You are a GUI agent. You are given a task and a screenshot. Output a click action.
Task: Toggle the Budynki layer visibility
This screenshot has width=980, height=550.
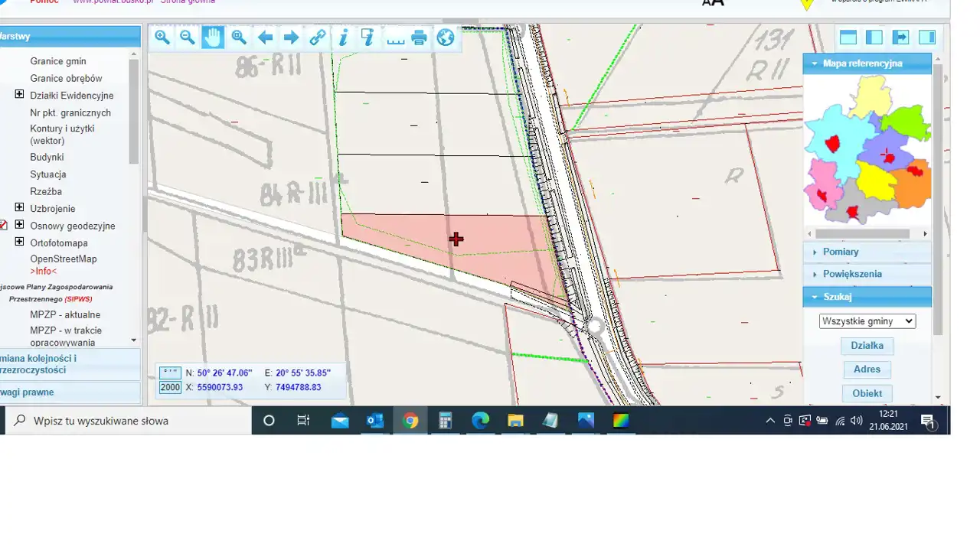[x=47, y=157]
